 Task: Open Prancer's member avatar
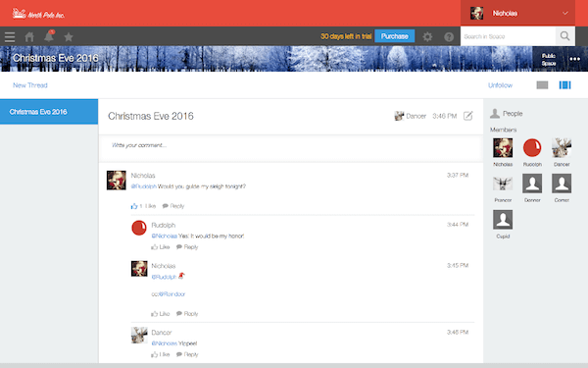(x=503, y=184)
